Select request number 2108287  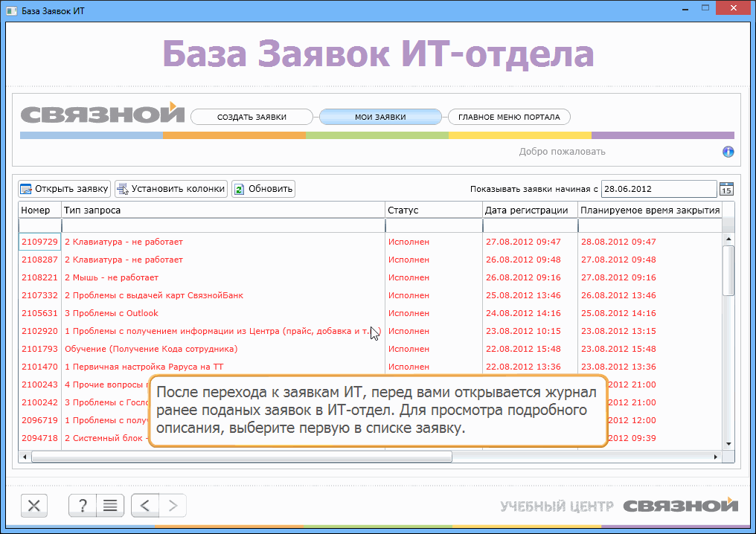[x=39, y=260]
